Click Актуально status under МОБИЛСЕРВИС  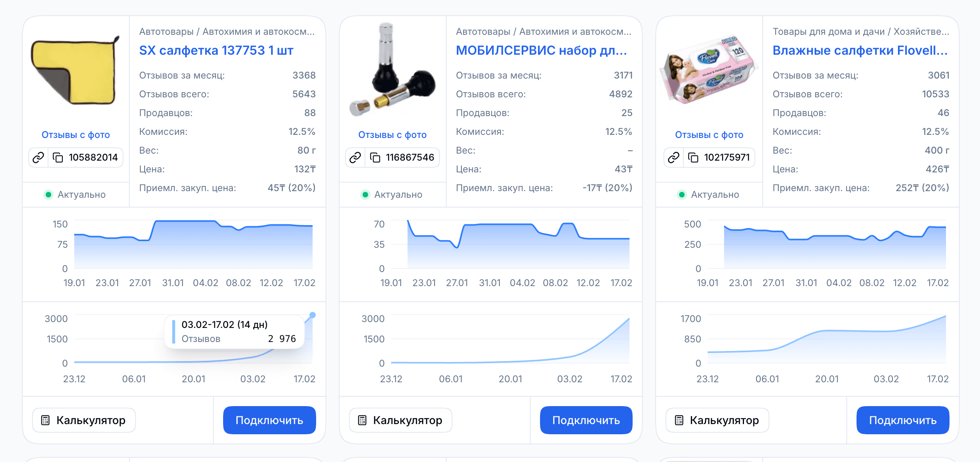pos(392,195)
